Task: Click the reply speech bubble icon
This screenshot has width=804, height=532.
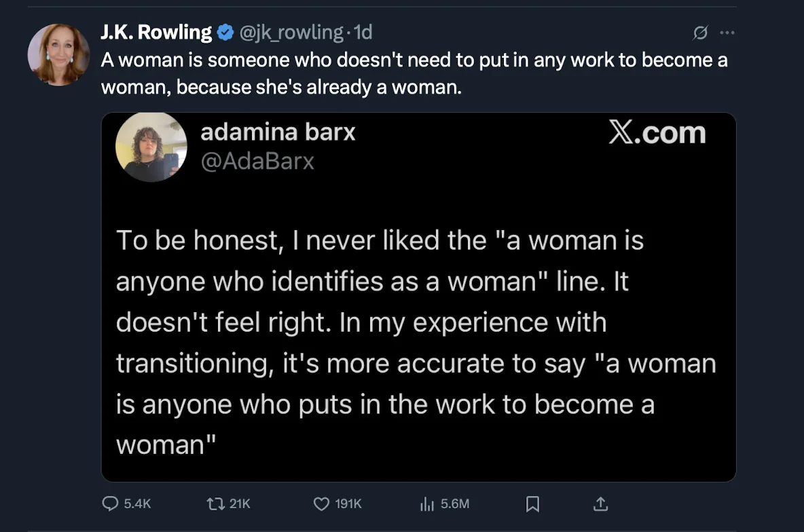Action: pyautogui.click(x=111, y=503)
